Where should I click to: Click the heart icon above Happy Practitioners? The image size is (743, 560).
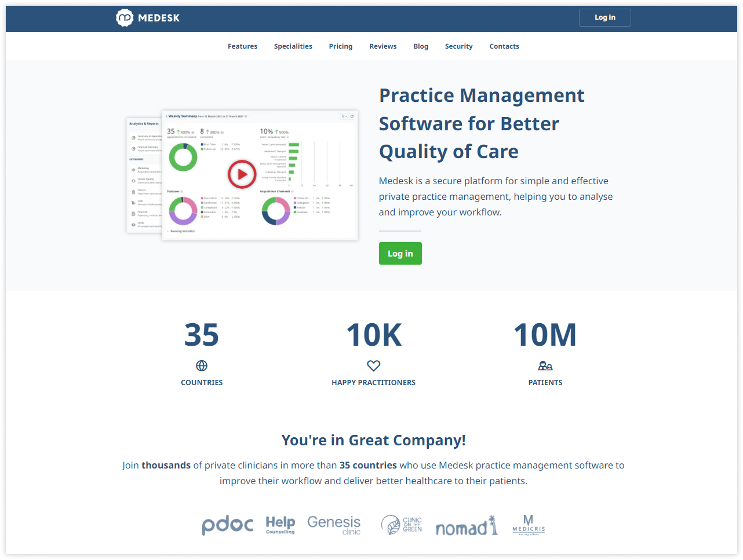374,365
